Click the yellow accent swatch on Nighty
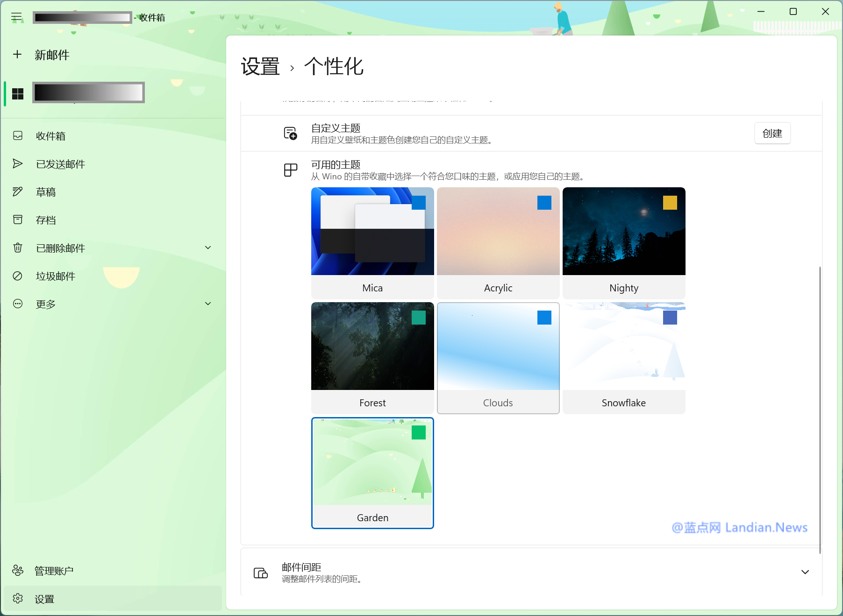The width and height of the screenshot is (843, 616). pyautogui.click(x=670, y=203)
